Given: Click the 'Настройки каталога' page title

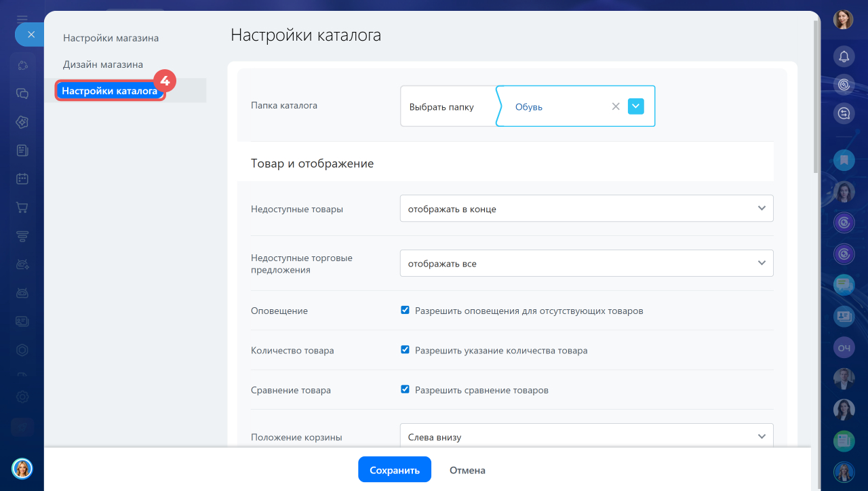Looking at the screenshot, I should (x=306, y=35).
